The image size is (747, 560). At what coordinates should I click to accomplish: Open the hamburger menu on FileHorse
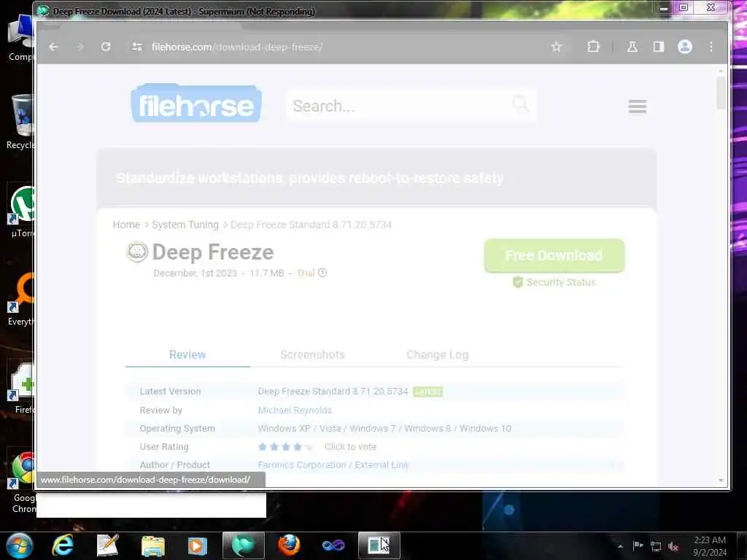[638, 106]
